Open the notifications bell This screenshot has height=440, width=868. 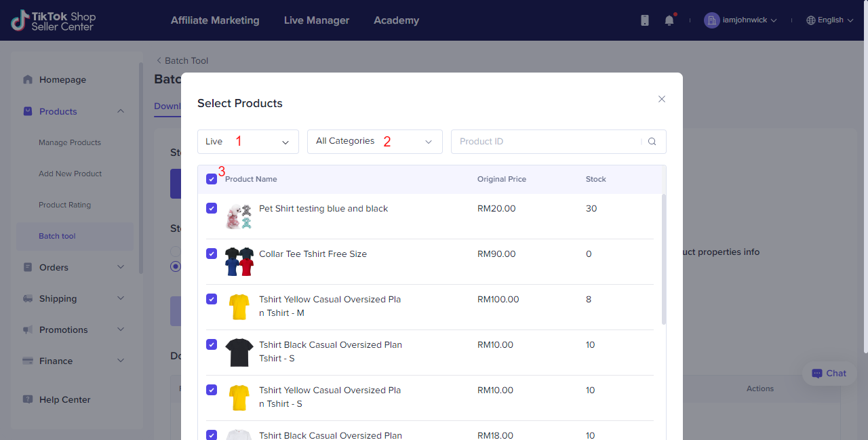669,20
